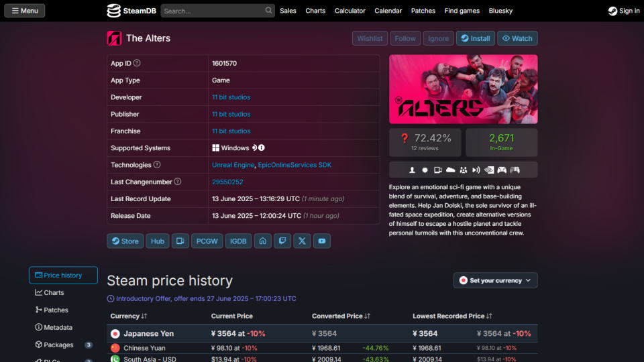Click the Sign in Steam link
This screenshot has width=644, height=362.
point(624,11)
